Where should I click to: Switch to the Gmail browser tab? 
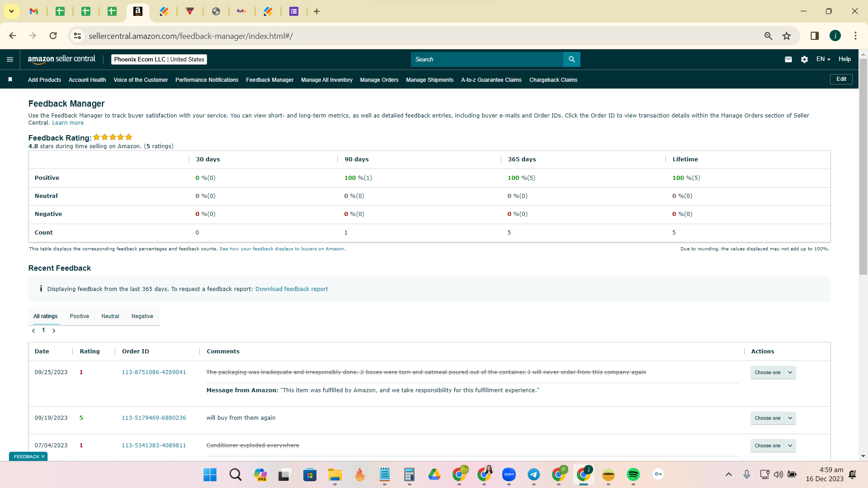34,11
